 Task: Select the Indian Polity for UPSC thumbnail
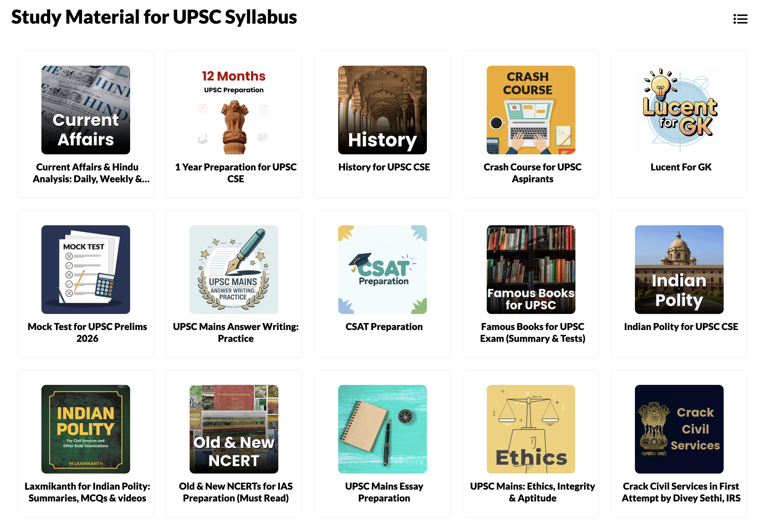pos(679,269)
